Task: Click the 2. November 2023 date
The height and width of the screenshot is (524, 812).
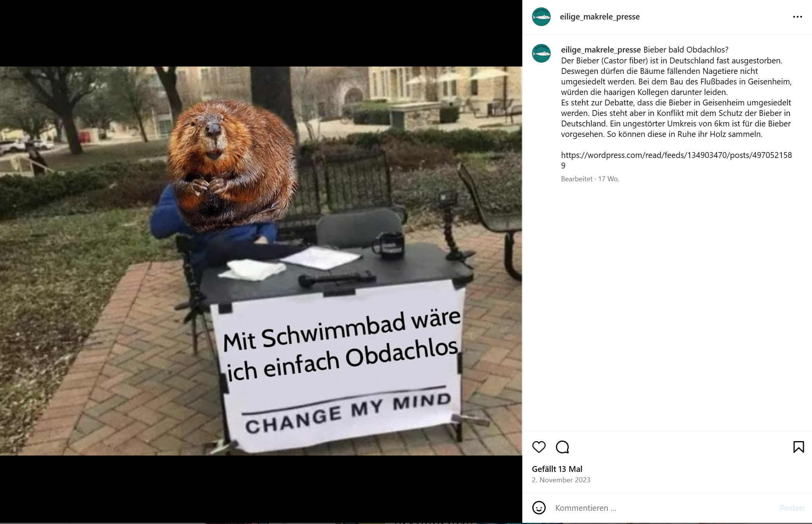Action: click(561, 480)
